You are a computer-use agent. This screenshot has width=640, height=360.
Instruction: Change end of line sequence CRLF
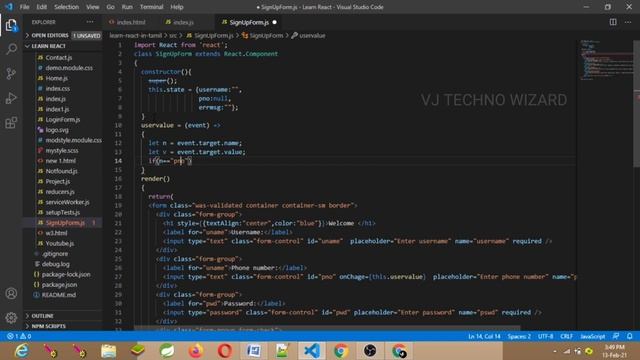(x=567, y=336)
